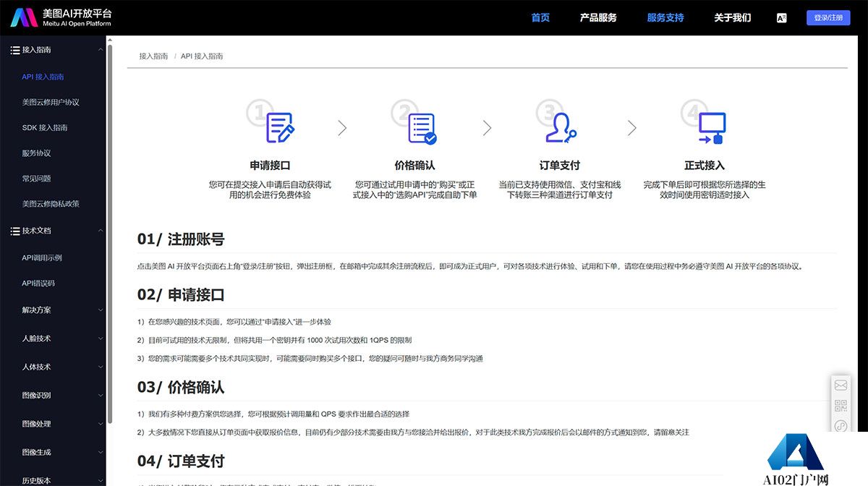Open API错误码 in the sidebar
Screen dimensions: 868x486
pyautogui.click(x=38, y=283)
